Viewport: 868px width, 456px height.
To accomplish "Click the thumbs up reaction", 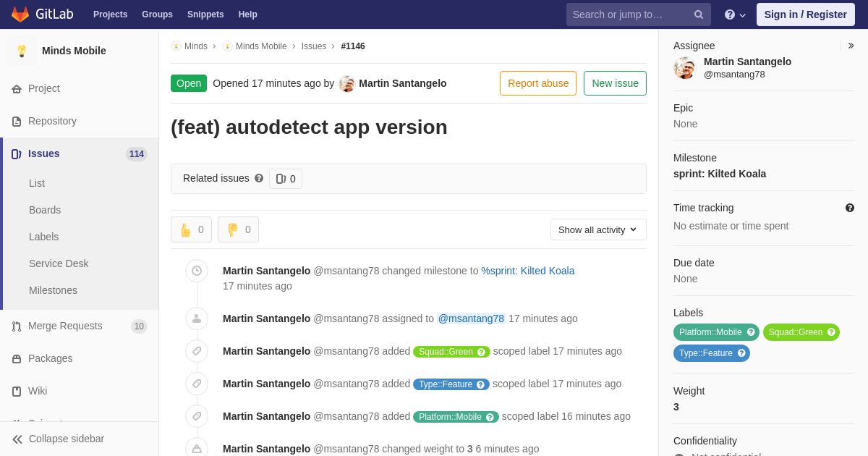I will pos(191,229).
